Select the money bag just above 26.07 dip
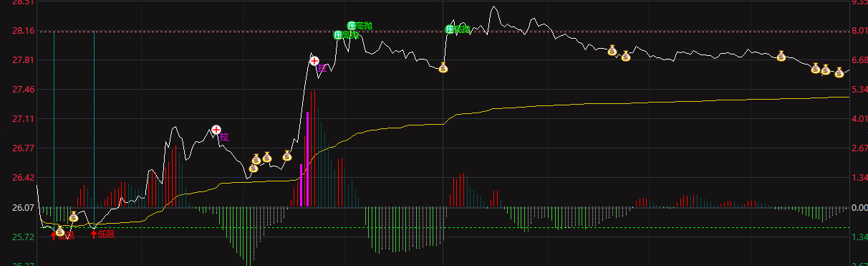Image resolution: width=868 pixels, height=266 pixels. tap(73, 216)
